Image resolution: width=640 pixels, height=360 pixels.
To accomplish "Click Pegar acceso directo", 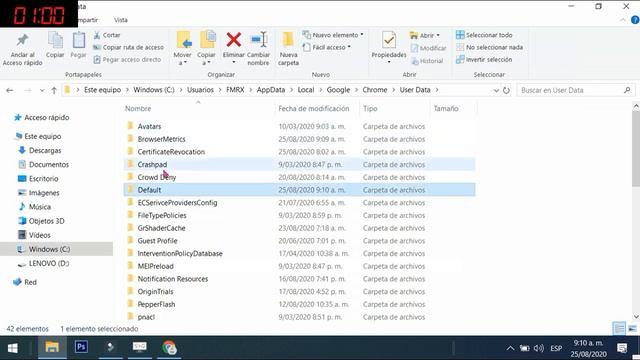I will pyautogui.click(x=127, y=60).
